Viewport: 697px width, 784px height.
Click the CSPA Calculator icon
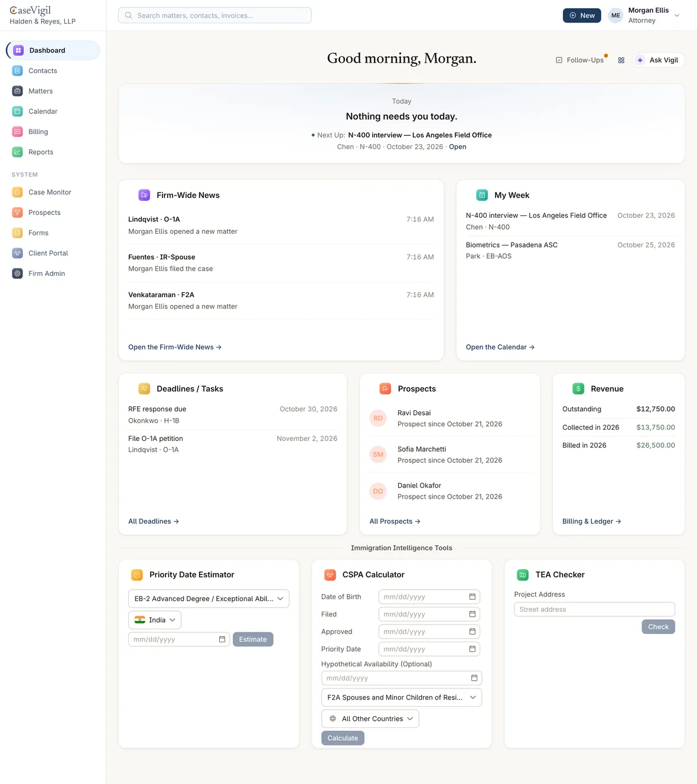330,574
